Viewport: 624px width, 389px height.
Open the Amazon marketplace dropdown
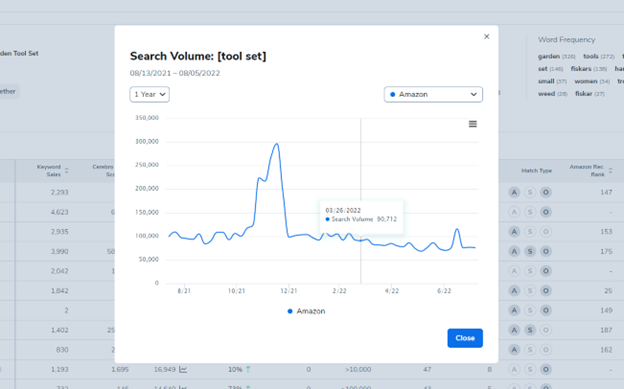pos(433,94)
